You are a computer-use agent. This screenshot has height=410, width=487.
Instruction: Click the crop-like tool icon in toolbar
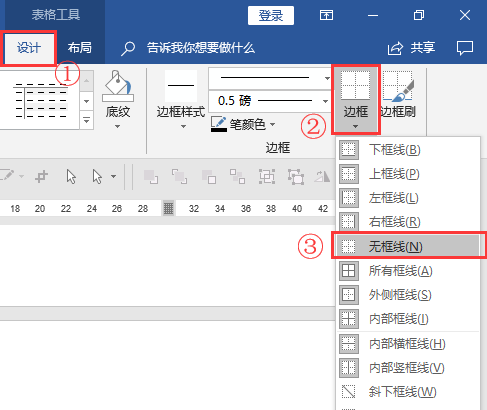pyautogui.click(x=42, y=176)
